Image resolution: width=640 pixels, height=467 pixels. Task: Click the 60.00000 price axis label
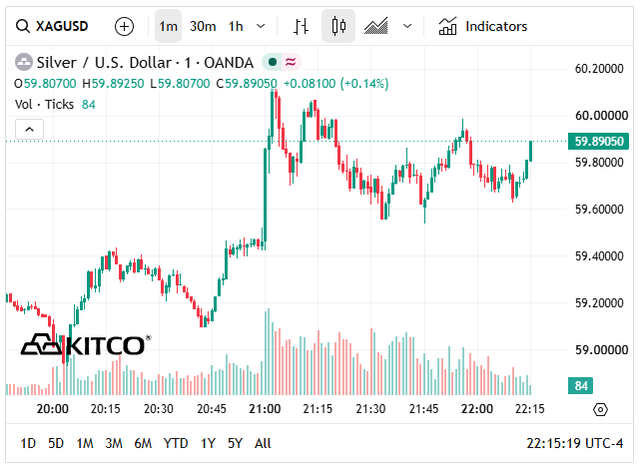[602, 116]
